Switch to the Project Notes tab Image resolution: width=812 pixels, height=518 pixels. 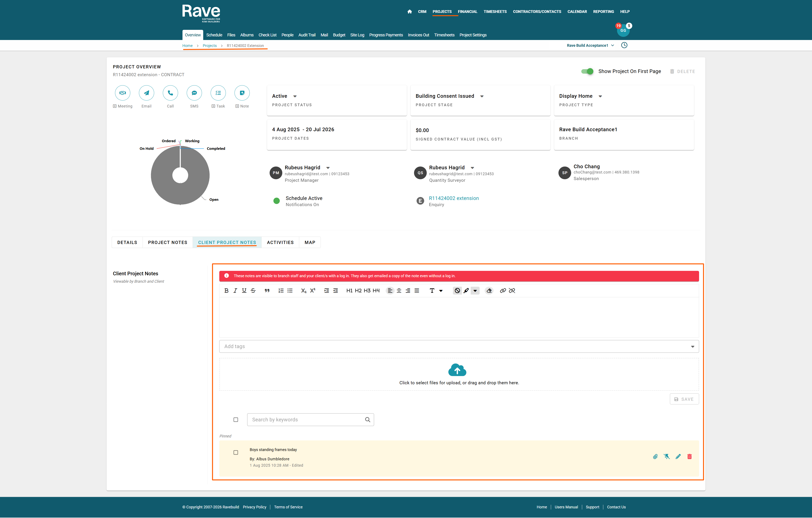[167, 242]
